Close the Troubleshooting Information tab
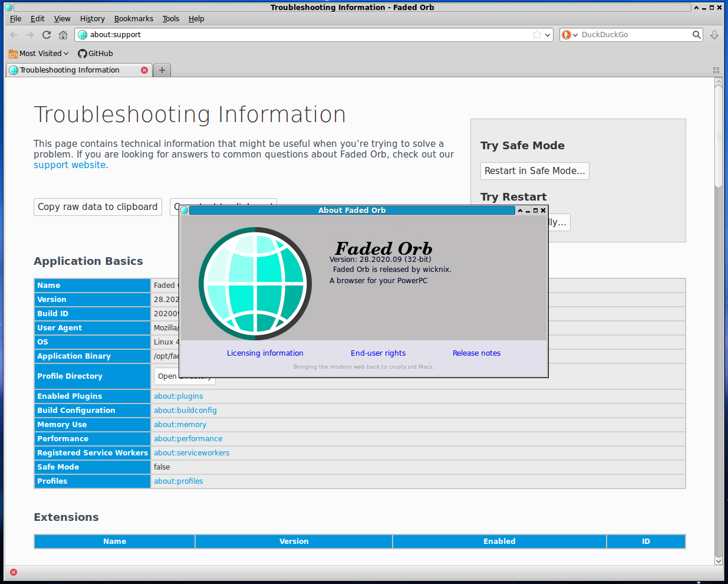The width and height of the screenshot is (728, 584). pyautogui.click(x=144, y=70)
